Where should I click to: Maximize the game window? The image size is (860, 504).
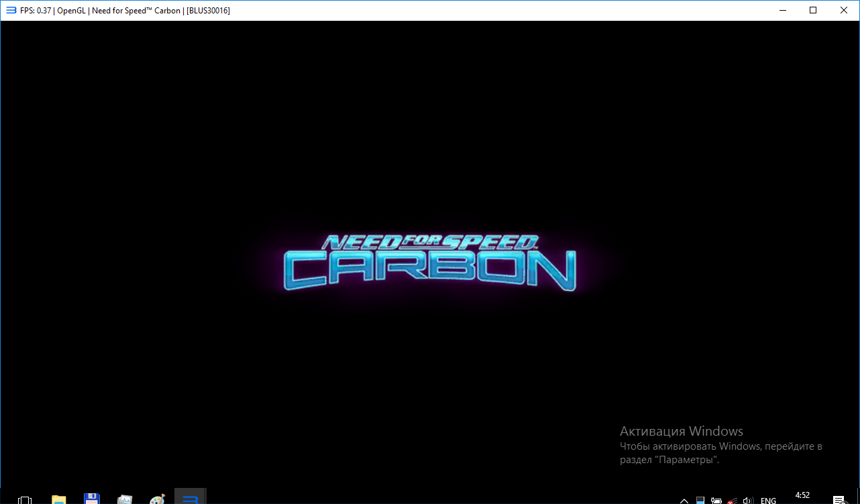click(813, 10)
